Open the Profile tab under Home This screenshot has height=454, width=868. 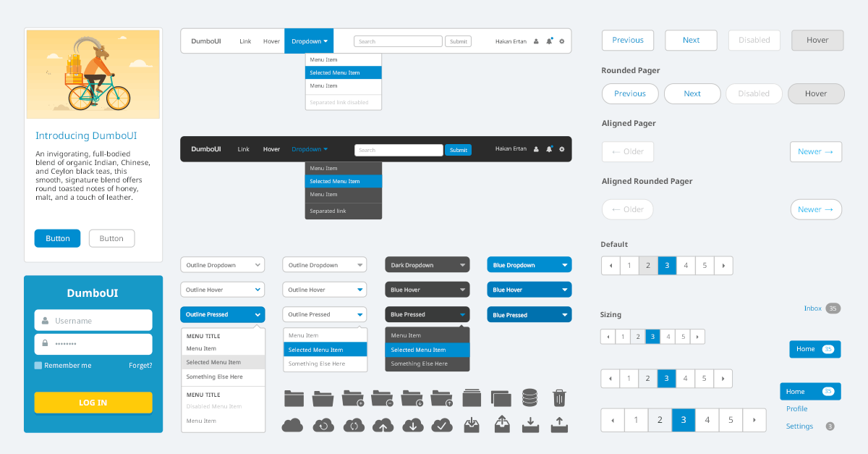point(796,409)
